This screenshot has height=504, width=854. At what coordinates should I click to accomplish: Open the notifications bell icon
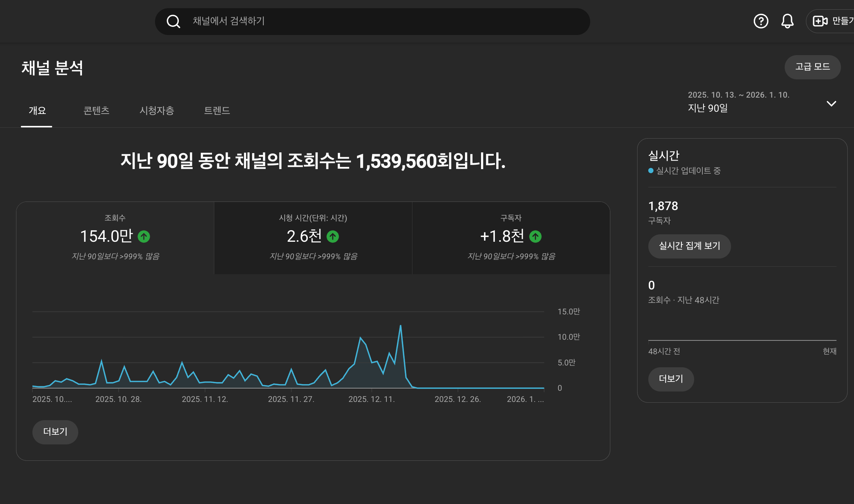tap(787, 21)
